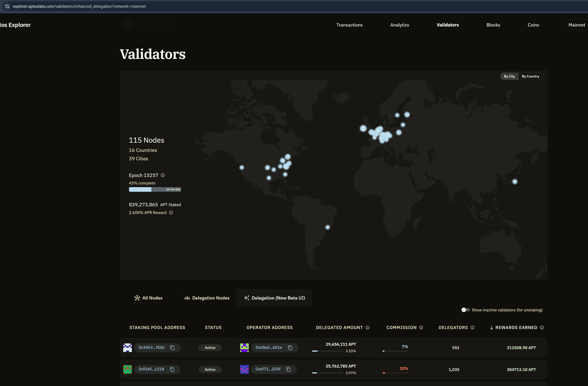588x386 pixels.
Task: Open the Delegated Amount column info icon
Action: (368, 327)
